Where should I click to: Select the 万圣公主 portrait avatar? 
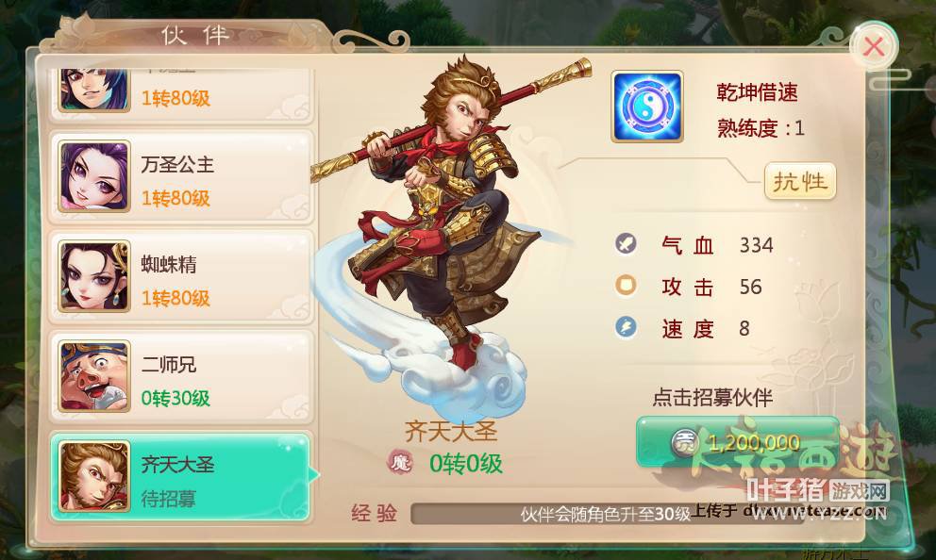tap(94, 176)
